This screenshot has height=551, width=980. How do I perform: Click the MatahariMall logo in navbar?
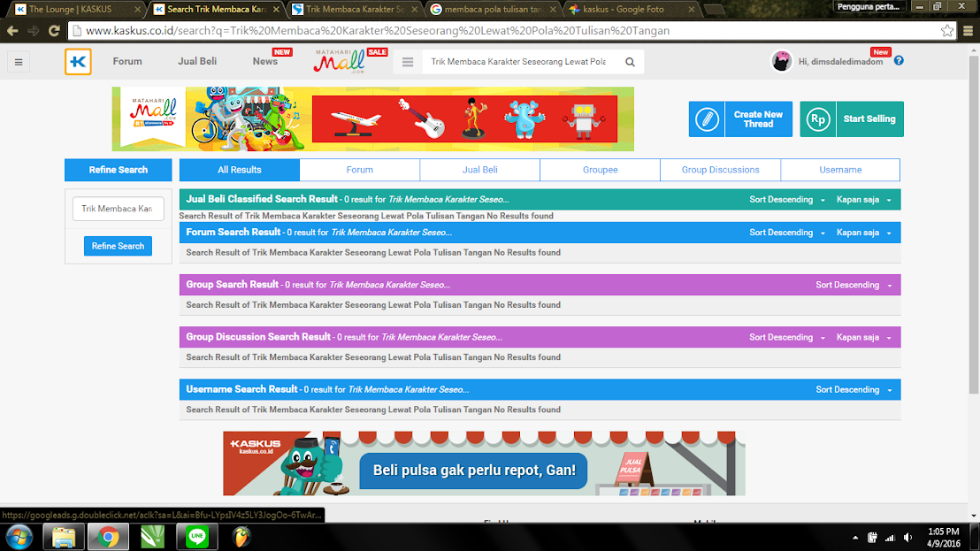(x=340, y=61)
